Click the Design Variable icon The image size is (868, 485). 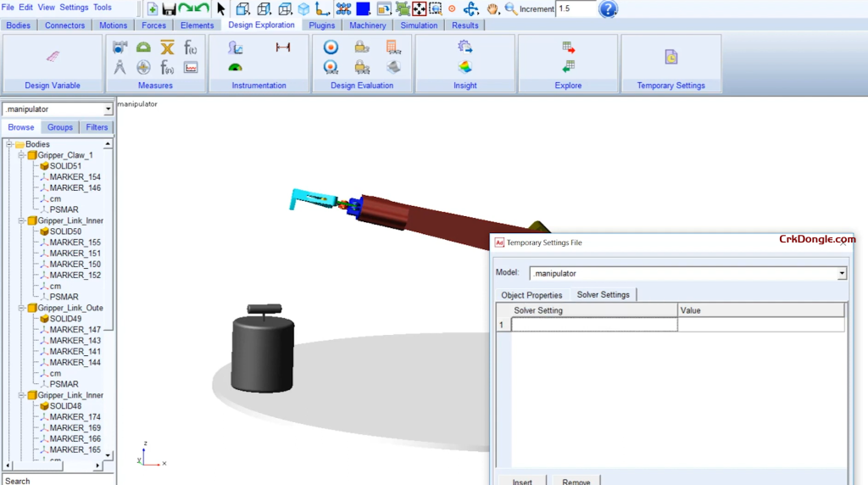tap(53, 57)
